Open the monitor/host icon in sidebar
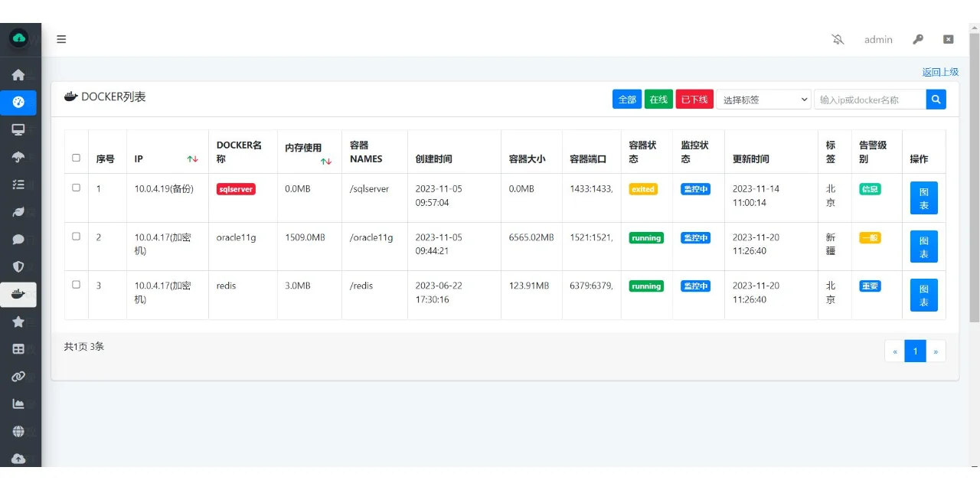Screen dimensions: 980x490 pos(20,129)
